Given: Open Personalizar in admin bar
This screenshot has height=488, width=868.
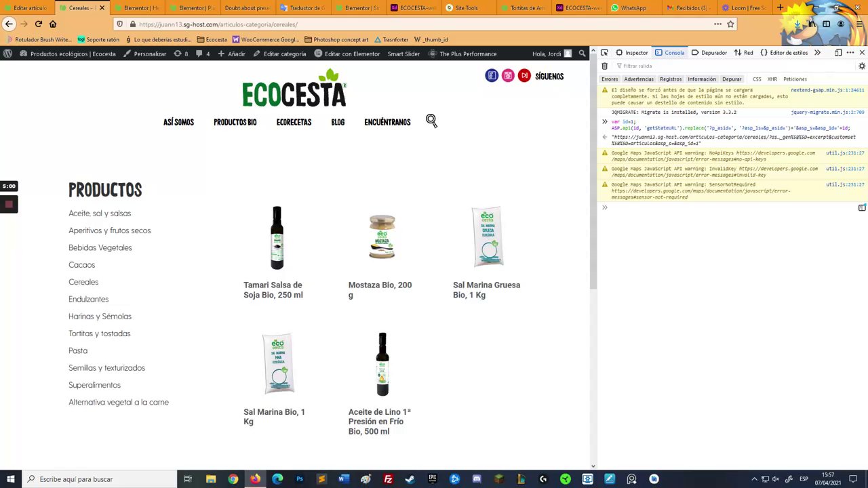Looking at the screenshot, I should [144, 54].
